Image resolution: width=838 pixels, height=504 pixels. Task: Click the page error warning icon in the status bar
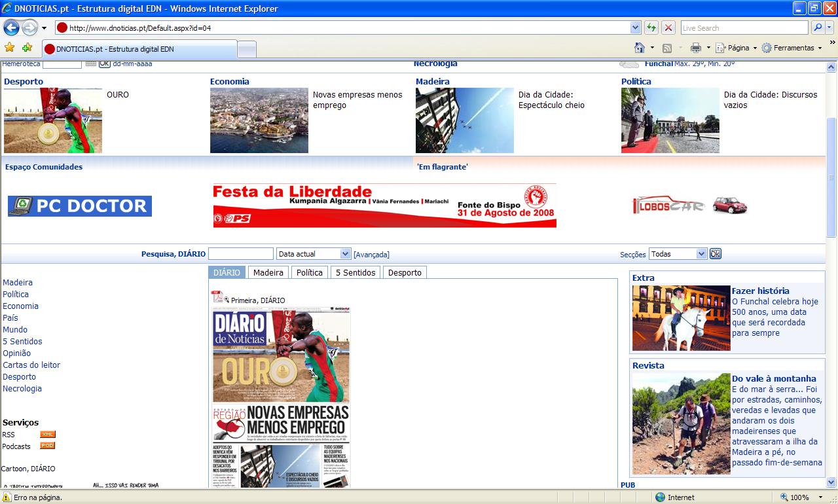7,497
